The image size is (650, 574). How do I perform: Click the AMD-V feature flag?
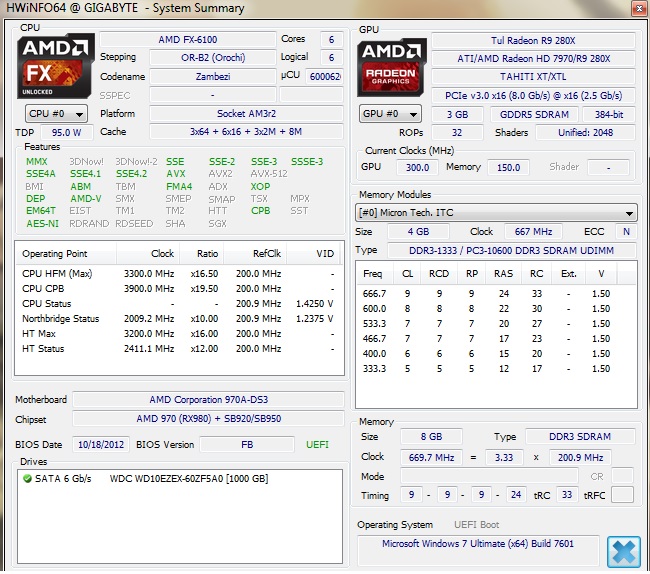point(85,199)
